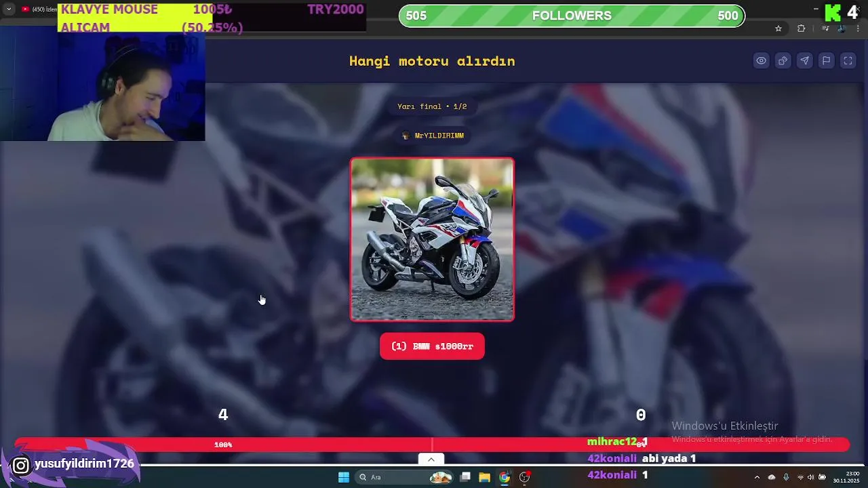The height and width of the screenshot is (488, 868).
Task: Click the green FOLLOWERS goal bar
Action: coord(572,16)
